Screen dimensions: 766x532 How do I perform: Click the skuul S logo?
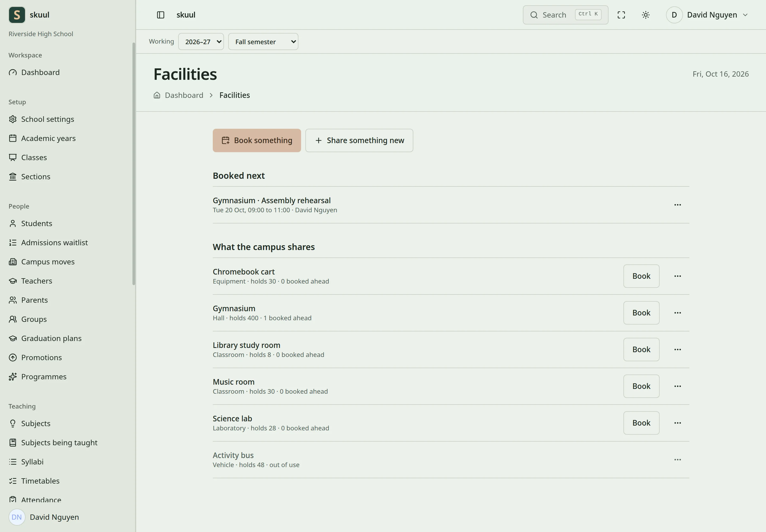coord(17,15)
